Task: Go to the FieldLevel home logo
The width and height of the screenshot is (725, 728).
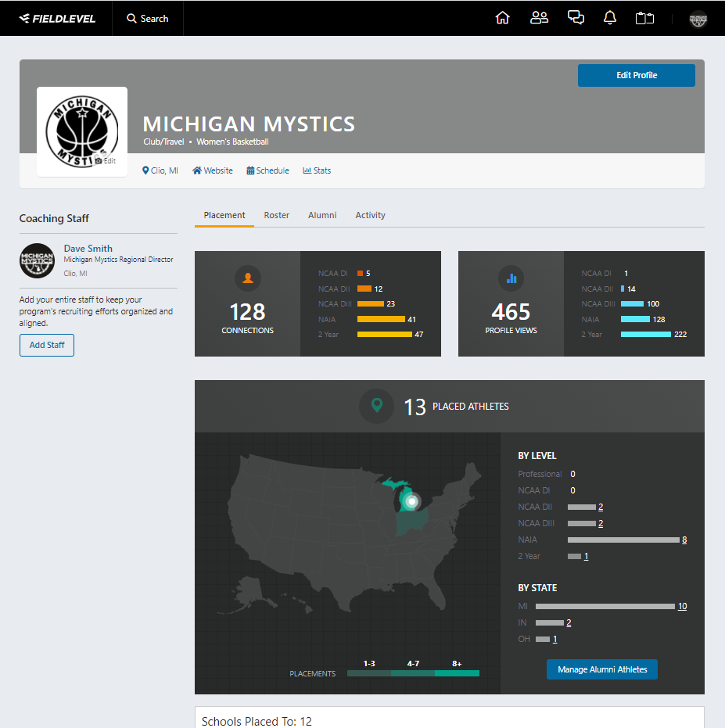Action: click(x=57, y=19)
